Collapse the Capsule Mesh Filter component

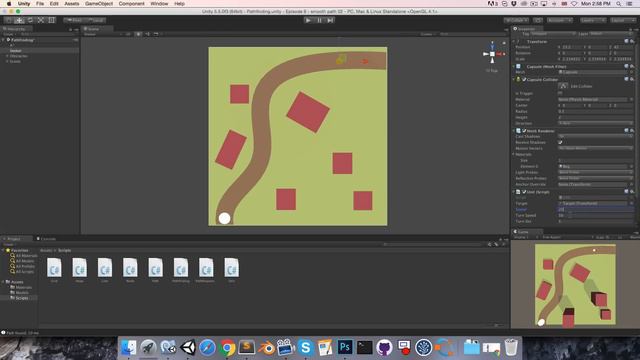pos(514,66)
